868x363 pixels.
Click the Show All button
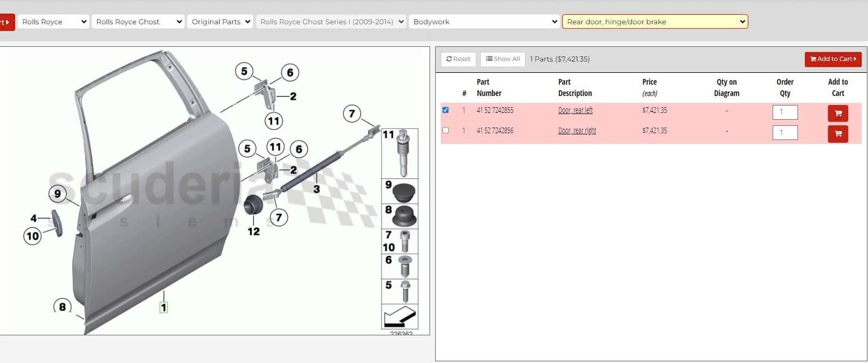502,59
